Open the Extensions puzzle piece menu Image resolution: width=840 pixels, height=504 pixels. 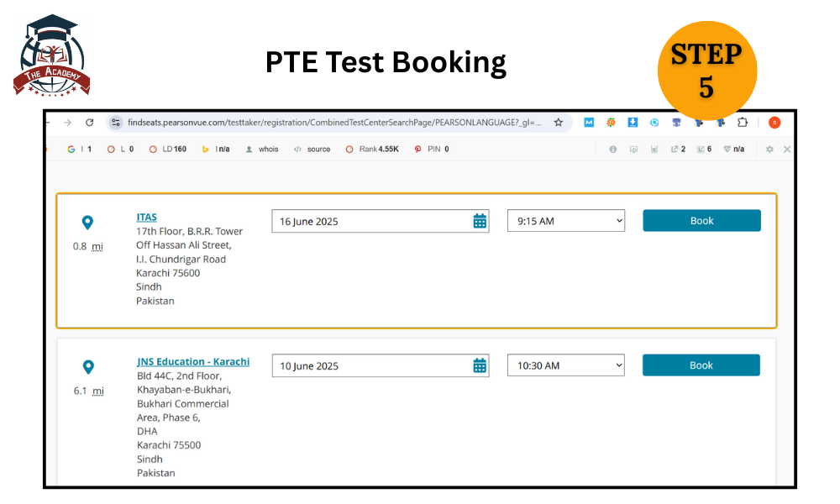(x=743, y=123)
